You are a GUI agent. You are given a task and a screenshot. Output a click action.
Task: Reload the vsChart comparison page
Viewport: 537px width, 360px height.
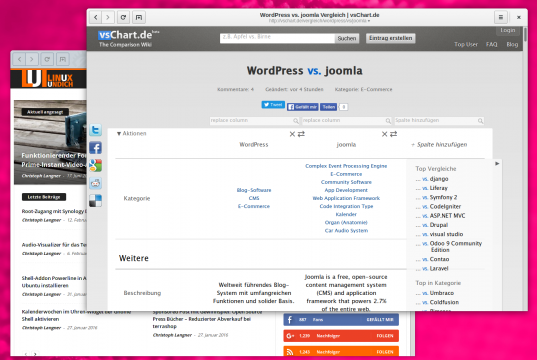pyautogui.click(x=123, y=17)
